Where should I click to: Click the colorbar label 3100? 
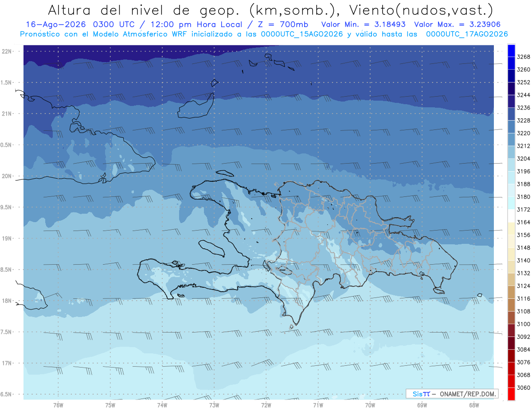coord(523,324)
